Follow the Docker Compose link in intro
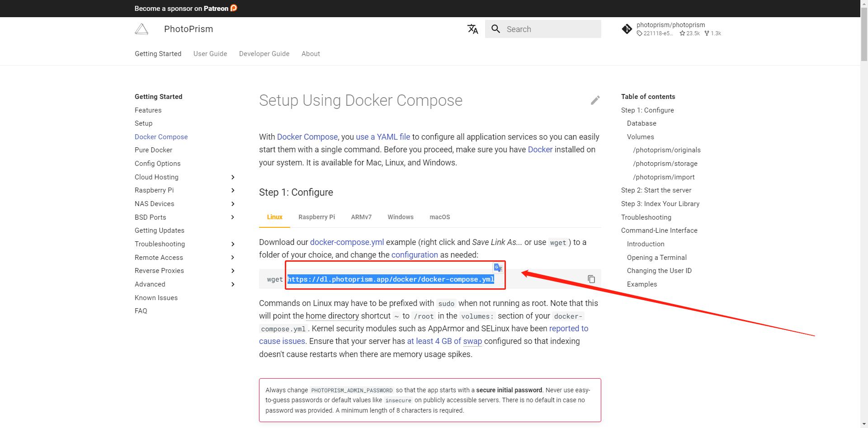Viewport: 868px width, 428px height. point(307,136)
